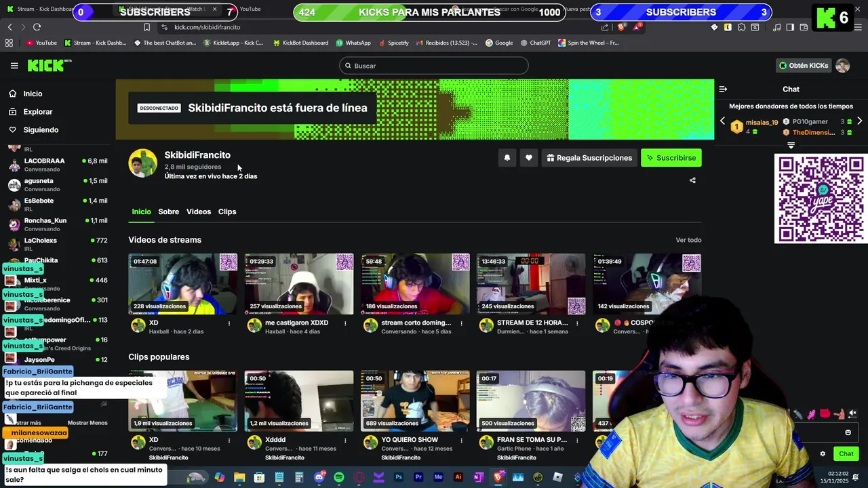The height and width of the screenshot is (488, 868).
Task: Click 'Ver todo' for stream videos
Action: (x=688, y=240)
